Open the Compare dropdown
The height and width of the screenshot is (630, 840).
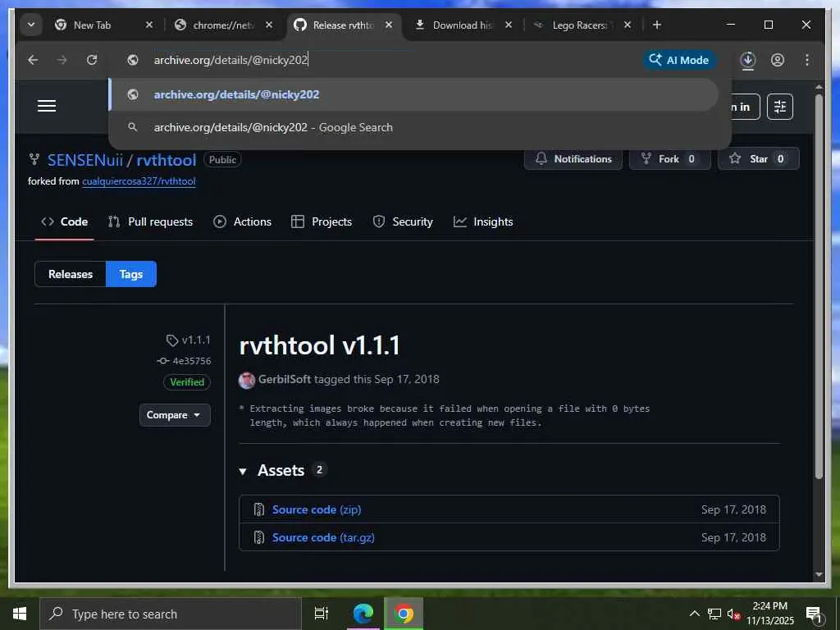(x=175, y=415)
